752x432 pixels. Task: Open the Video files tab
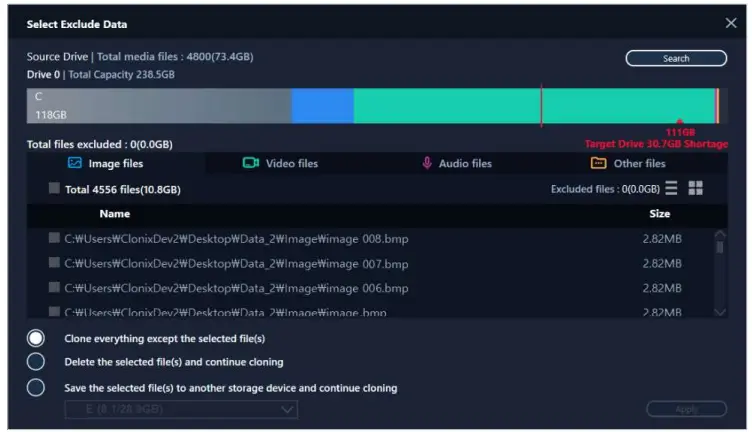(292, 163)
